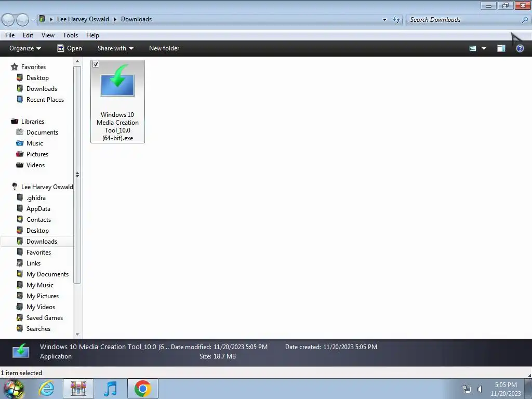The height and width of the screenshot is (399, 532).
Task: Open the music note app in taskbar
Action: [110, 389]
